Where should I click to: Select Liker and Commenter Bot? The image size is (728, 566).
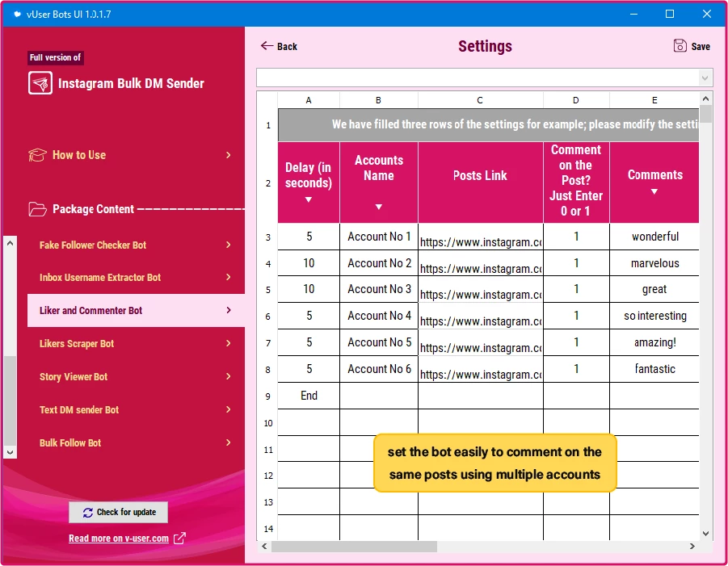coord(136,310)
